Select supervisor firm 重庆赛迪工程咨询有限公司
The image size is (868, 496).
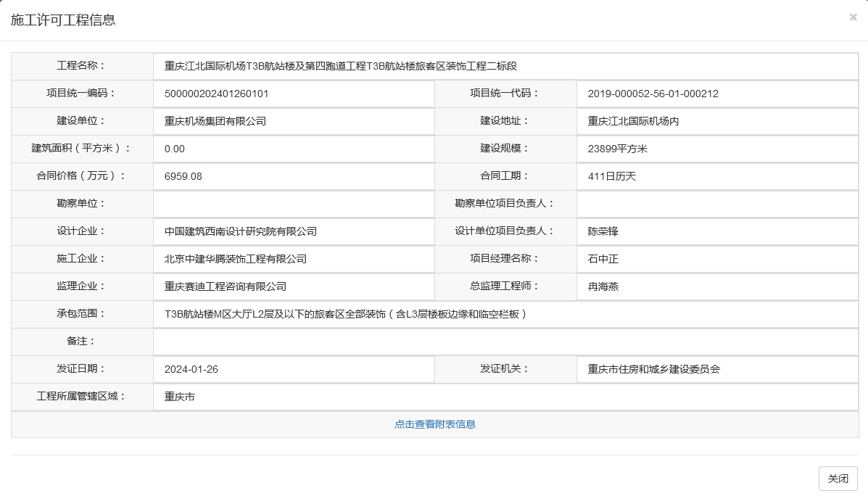tap(226, 286)
